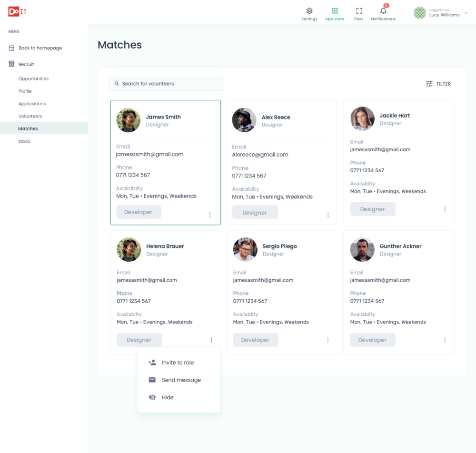Open three-dot menu on Alex Reece card
Viewport: 476px width, 453px height.
tap(328, 215)
